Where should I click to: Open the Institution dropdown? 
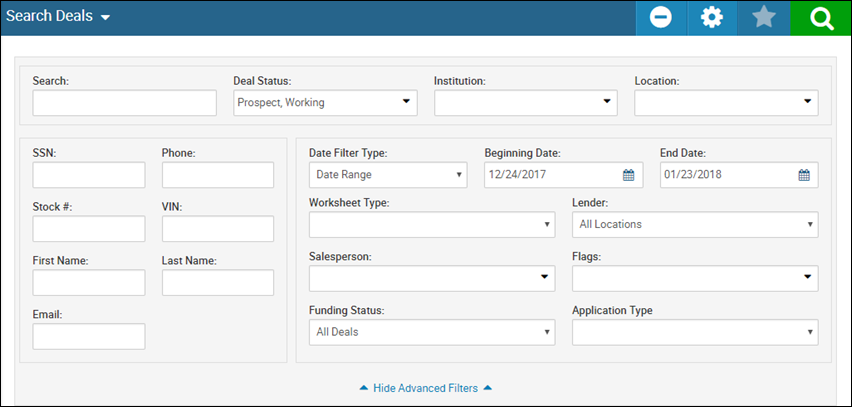(x=525, y=103)
